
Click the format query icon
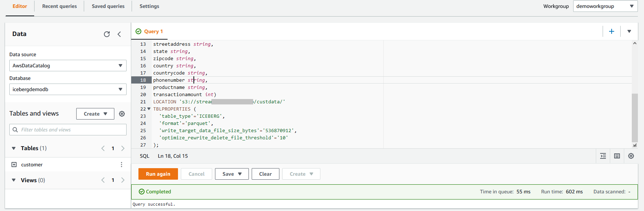603,156
